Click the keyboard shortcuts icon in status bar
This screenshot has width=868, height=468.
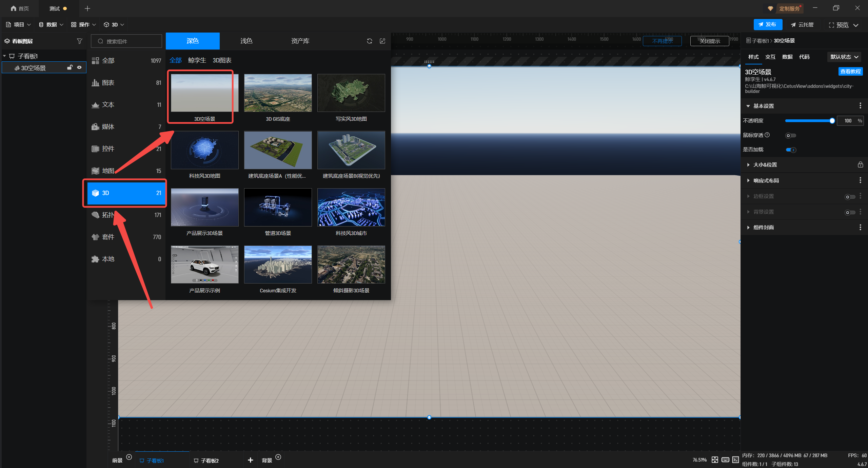(x=725, y=460)
